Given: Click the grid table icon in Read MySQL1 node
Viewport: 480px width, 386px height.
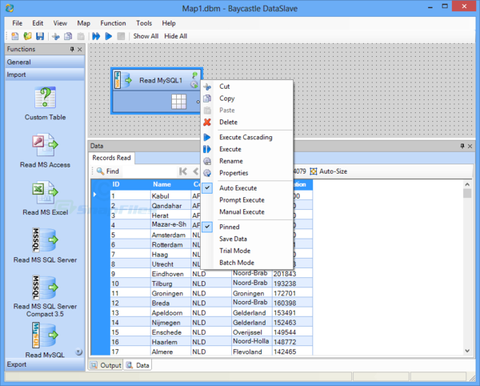Looking at the screenshot, I should [x=179, y=102].
